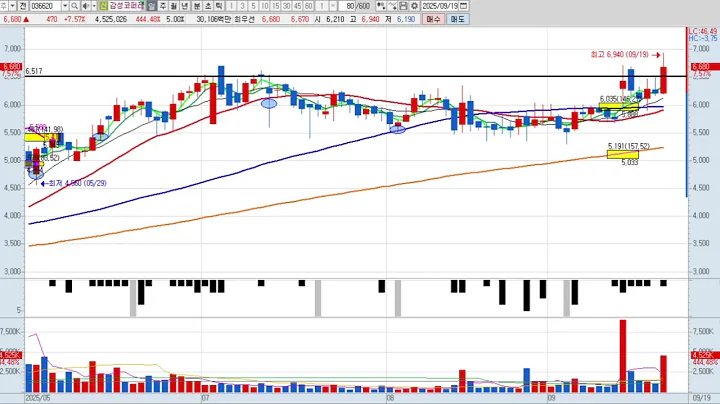This screenshot has width=720, height=404.
Task: Click the stock code field 036620
Action: point(45,6)
